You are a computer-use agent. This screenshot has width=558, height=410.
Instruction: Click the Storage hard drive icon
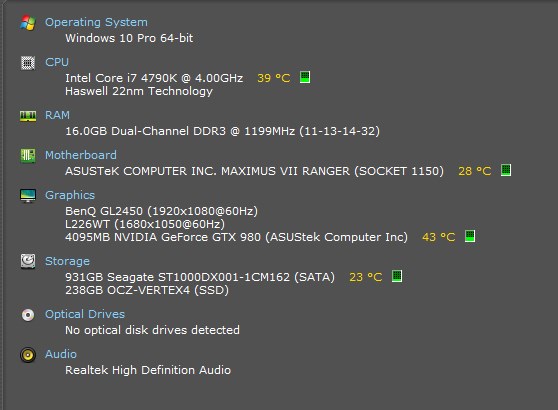(x=28, y=262)
